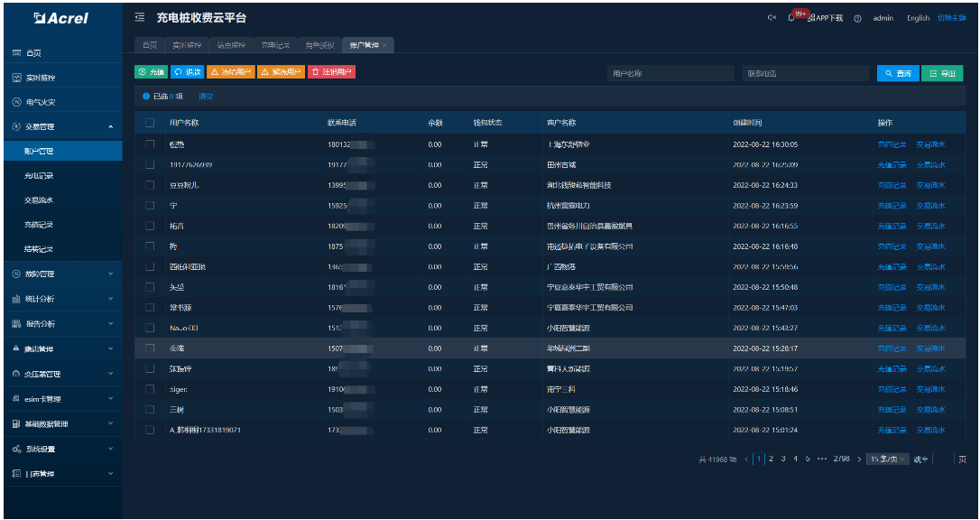Focus the 联系电话 search field

(x=806, y=74)
